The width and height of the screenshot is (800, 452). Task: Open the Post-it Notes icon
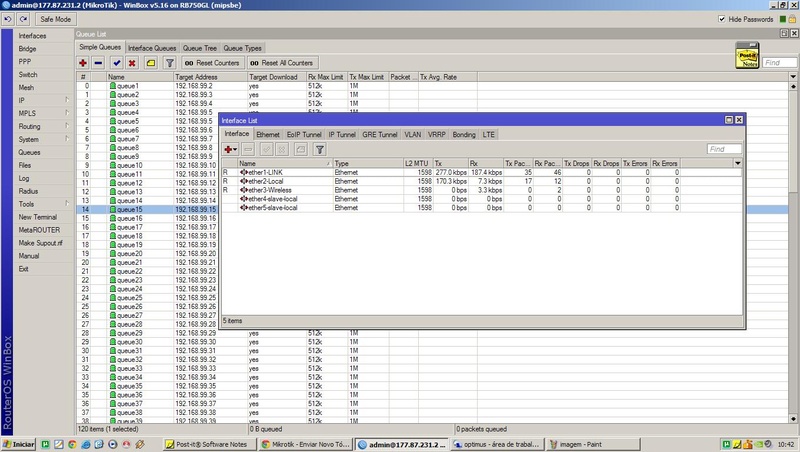point(745,55)
